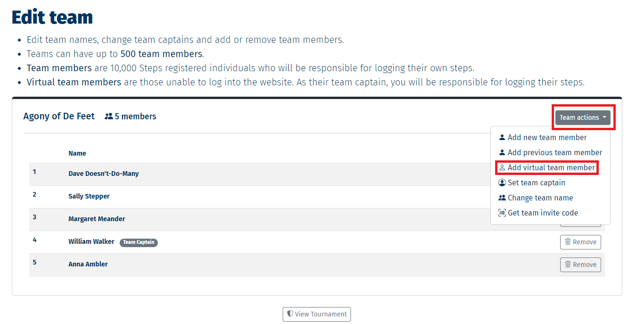Click the members icon next to 5 members
The width and height of the screenshot is (644, 324).
pos(109,116)
